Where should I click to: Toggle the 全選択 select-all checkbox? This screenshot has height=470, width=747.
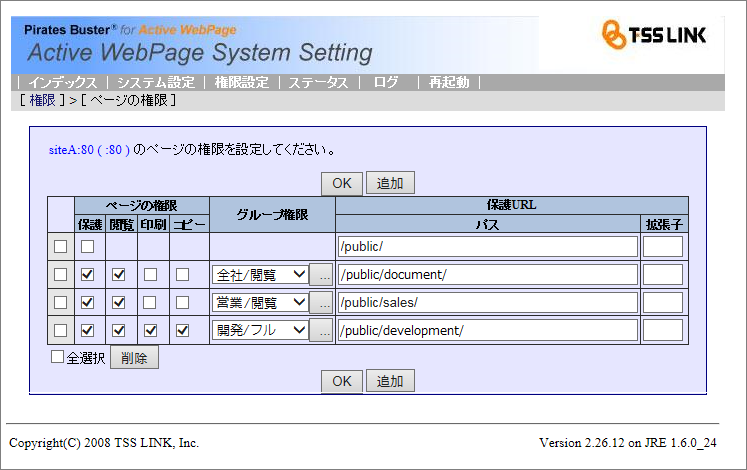tap(58, 357)
